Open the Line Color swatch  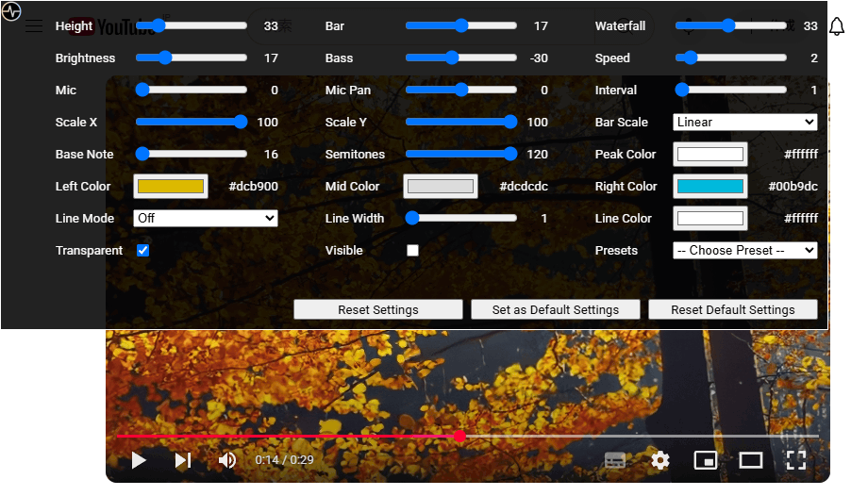[710, 218]
